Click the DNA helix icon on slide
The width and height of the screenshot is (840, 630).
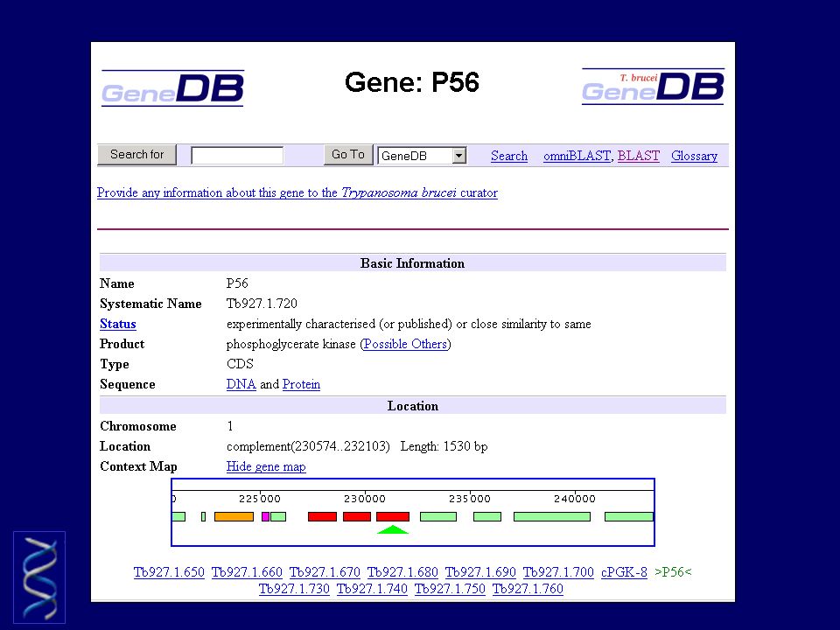coord(39,577)
